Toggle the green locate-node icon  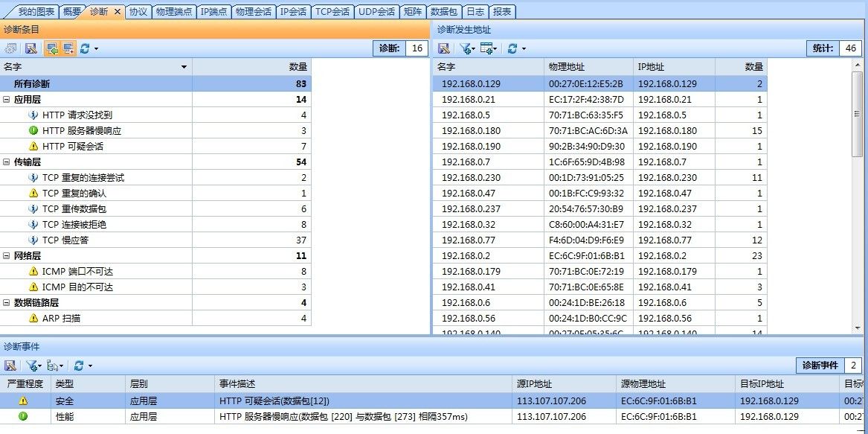point(53,48)
